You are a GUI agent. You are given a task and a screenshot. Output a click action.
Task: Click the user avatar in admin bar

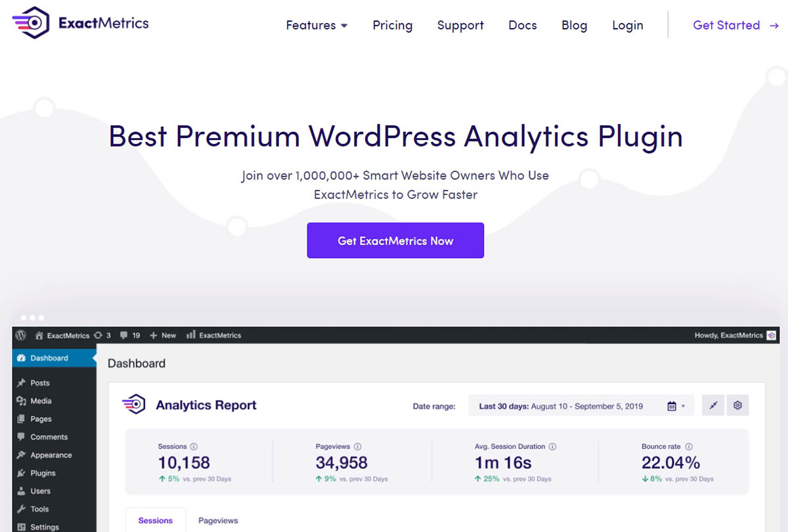tap(772, 335)
